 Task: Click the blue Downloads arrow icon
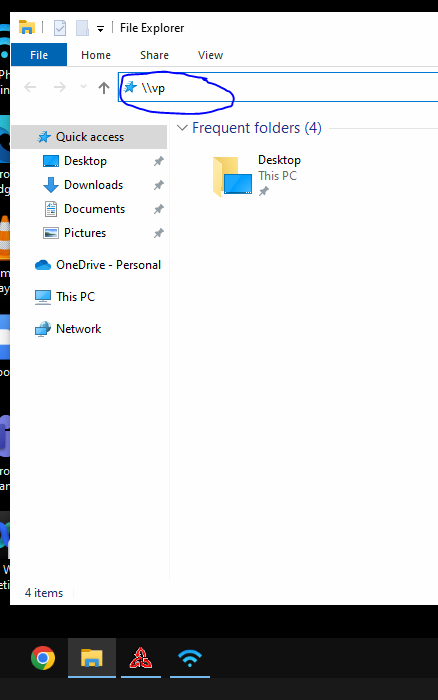point(50,185)
